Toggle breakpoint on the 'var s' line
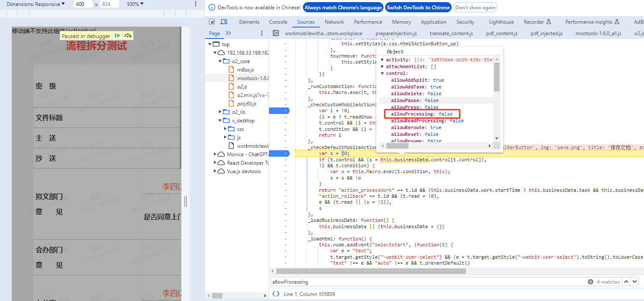 [x=279, y=153]
